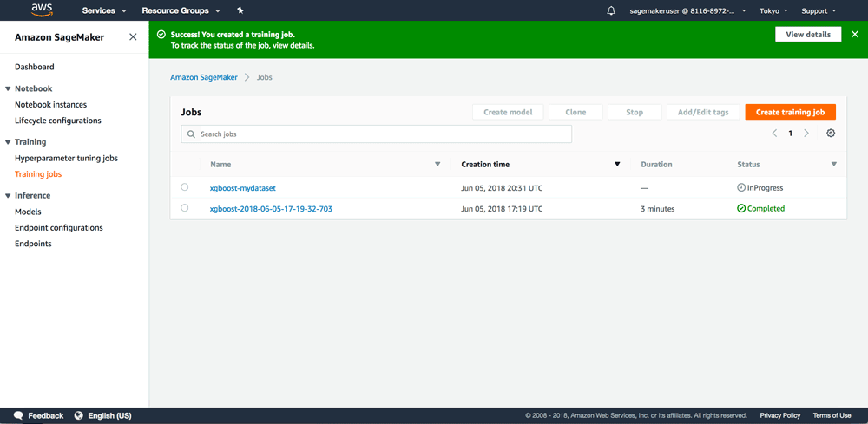Click the Privacy Policy link
868x424 pixels.
[x=780, y=415]
